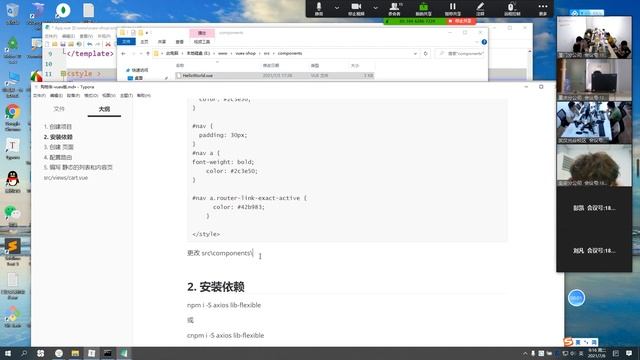Click the Typora desktop shortcut icon
Viewport: 640px width, 360px height.
pyautogui.click(x=12, y=149)
